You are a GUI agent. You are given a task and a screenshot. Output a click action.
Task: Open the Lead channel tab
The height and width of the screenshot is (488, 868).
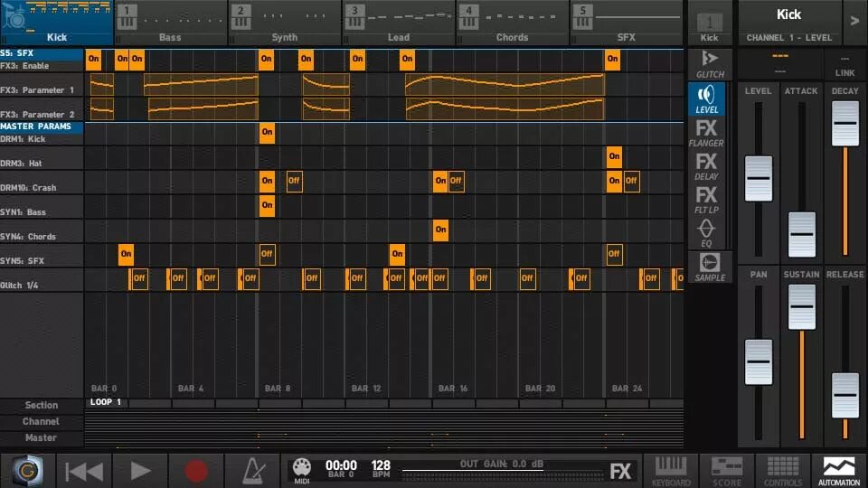pyautogui.click(x=399, y=23)
